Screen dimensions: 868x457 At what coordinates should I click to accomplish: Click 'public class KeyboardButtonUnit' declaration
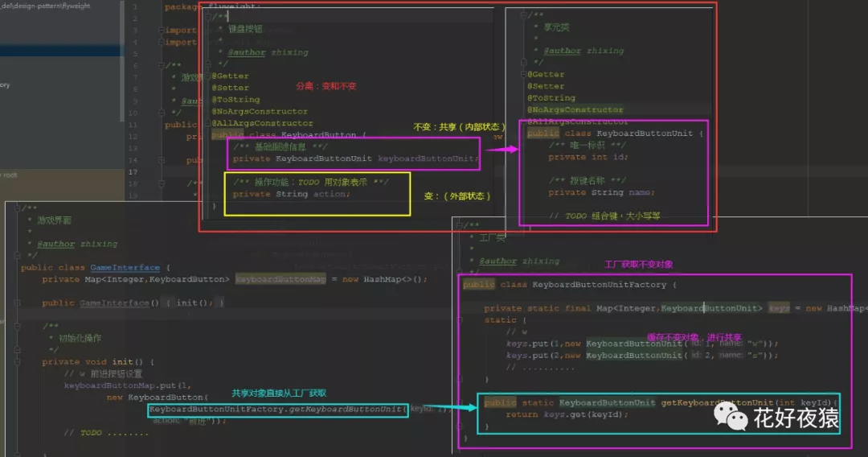pos(610,134)
